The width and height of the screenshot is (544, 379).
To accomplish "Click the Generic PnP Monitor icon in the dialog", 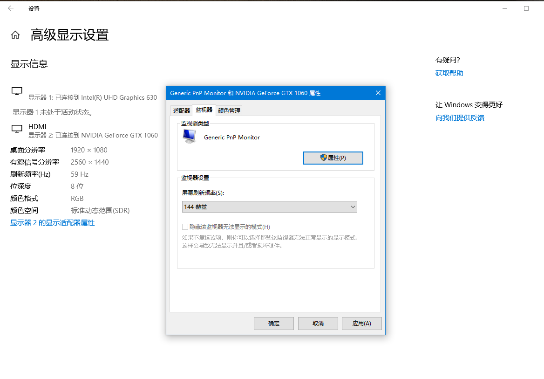I will (x=189, y=136).
